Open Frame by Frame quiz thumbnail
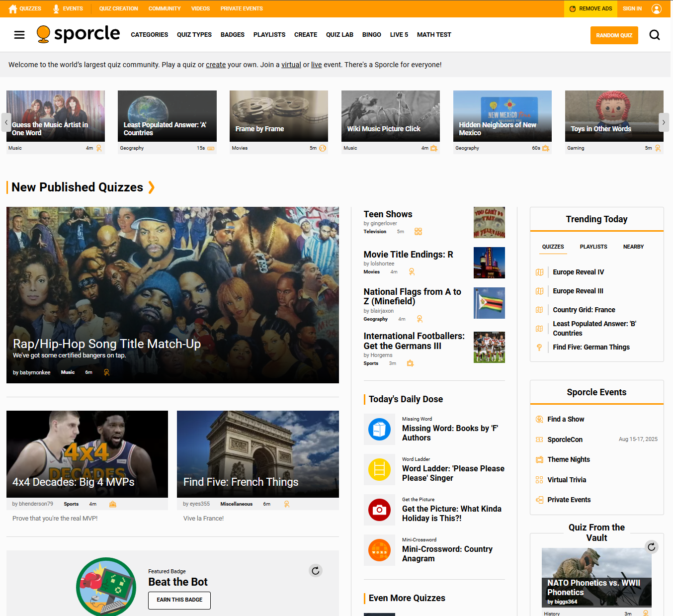673x616 pixels. [x=279, y=116]
